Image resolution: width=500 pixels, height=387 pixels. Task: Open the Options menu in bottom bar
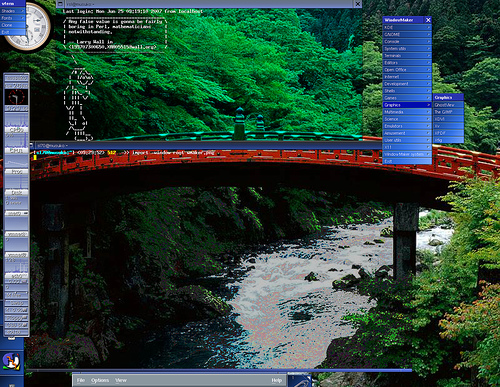click(100, 380)
